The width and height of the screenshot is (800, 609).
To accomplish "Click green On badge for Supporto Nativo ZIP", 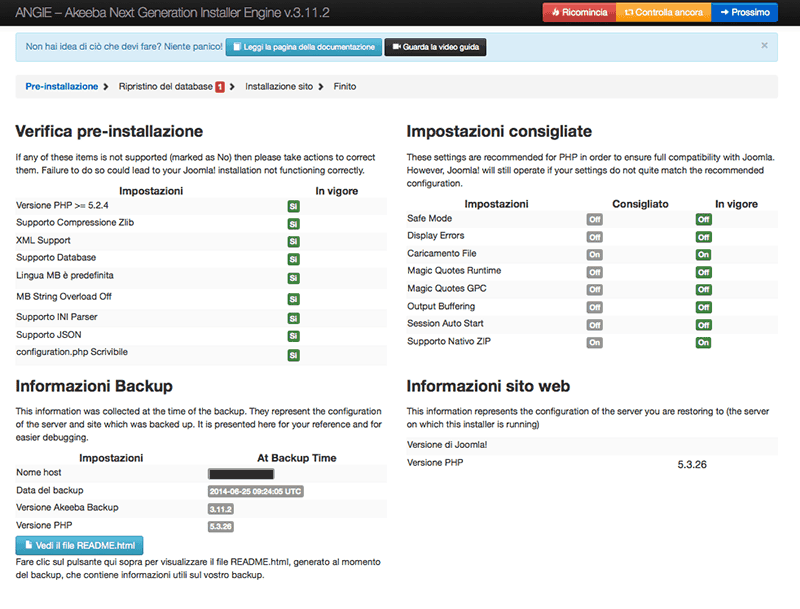I will 704,343.
